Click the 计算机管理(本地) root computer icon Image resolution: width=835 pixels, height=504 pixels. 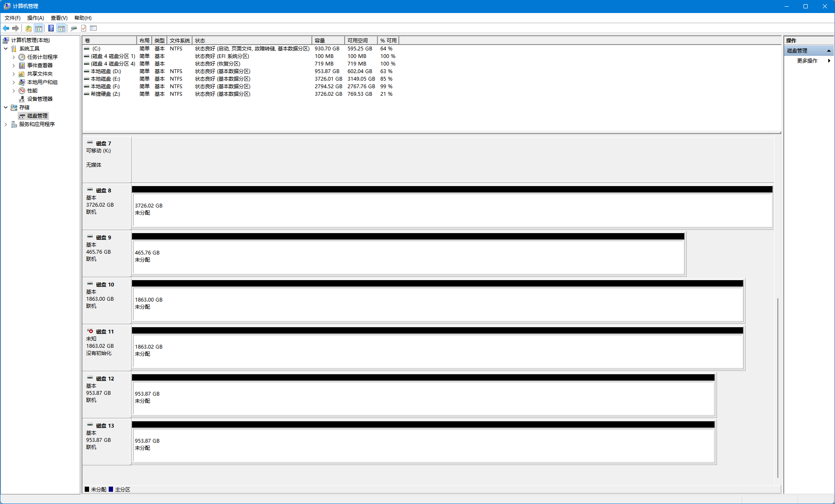pyautogui.click(x=6, y=40)
